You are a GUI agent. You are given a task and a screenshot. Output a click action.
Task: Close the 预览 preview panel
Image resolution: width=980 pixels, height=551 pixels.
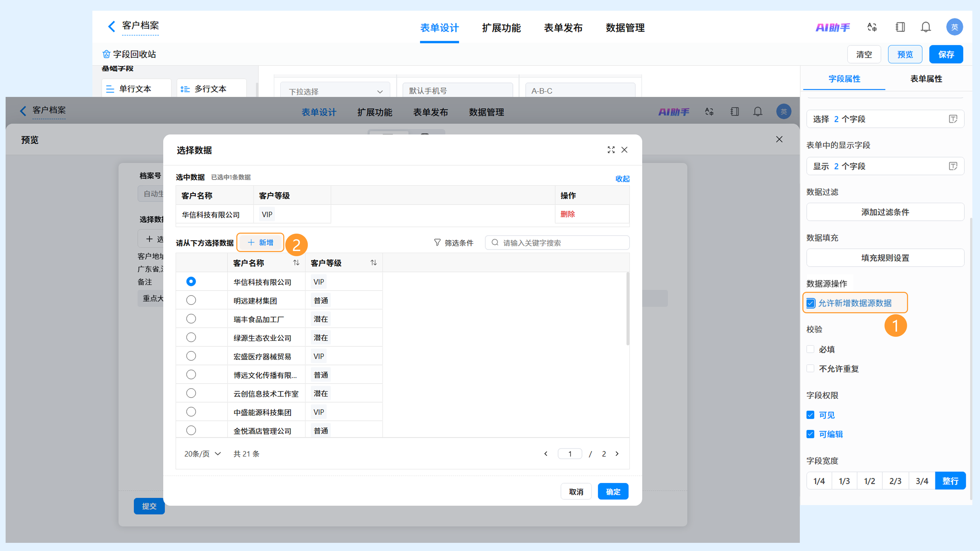tap(779, 139)
